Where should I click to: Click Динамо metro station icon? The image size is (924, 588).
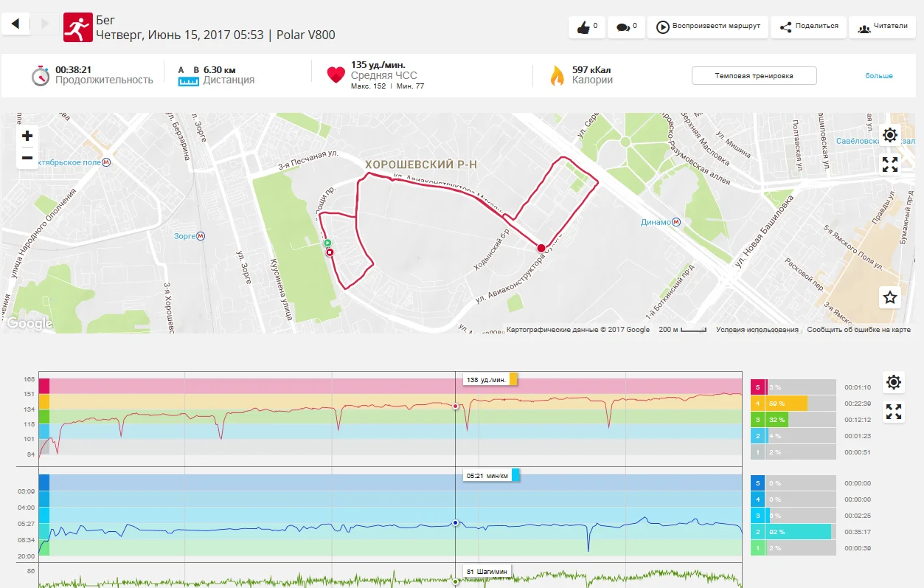coord(676,222)
